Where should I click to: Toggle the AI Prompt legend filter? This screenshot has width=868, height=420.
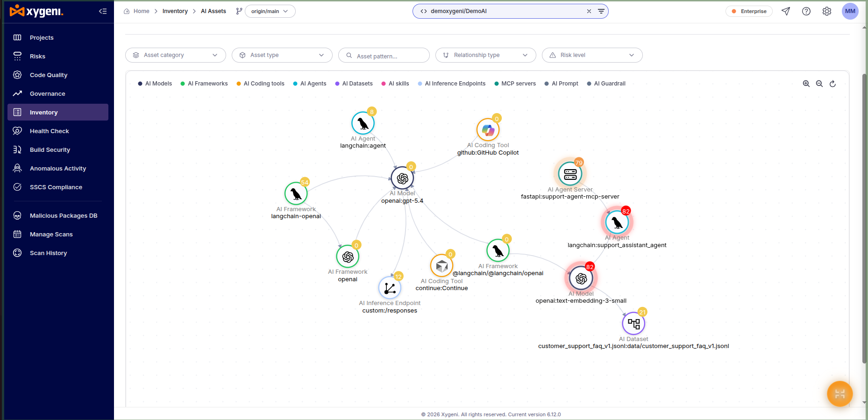pyautogui.click(x=561, y=84)
